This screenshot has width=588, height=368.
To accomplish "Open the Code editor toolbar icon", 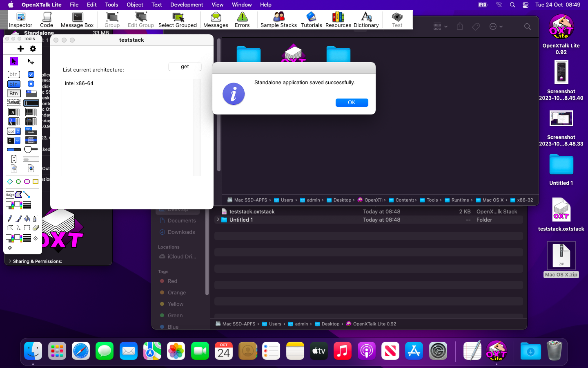I will [47, 20].
